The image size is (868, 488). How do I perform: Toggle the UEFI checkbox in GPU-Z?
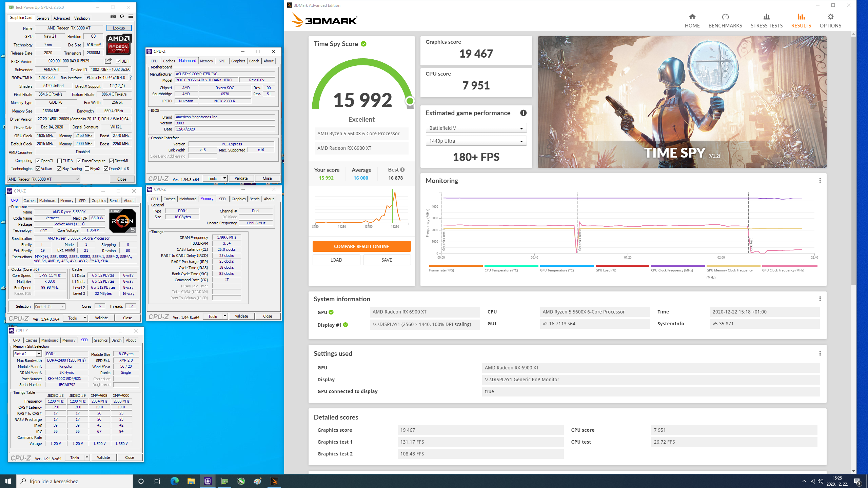(118, 61)
